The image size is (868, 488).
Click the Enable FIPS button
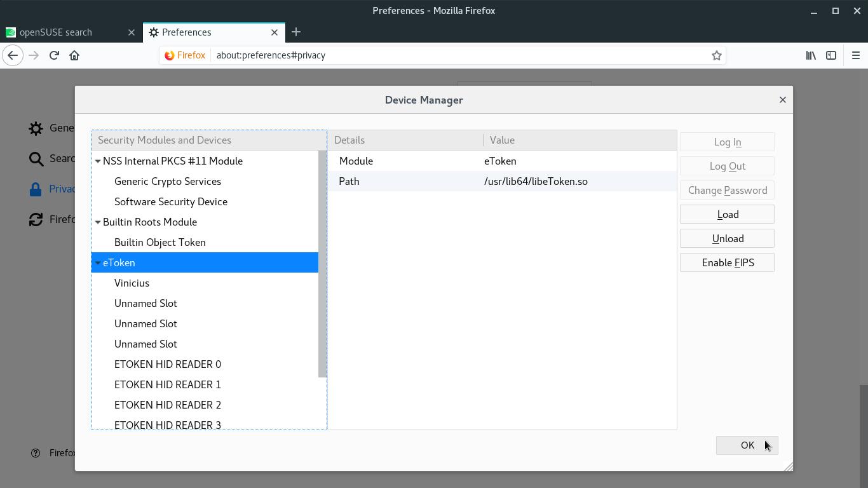727,263
